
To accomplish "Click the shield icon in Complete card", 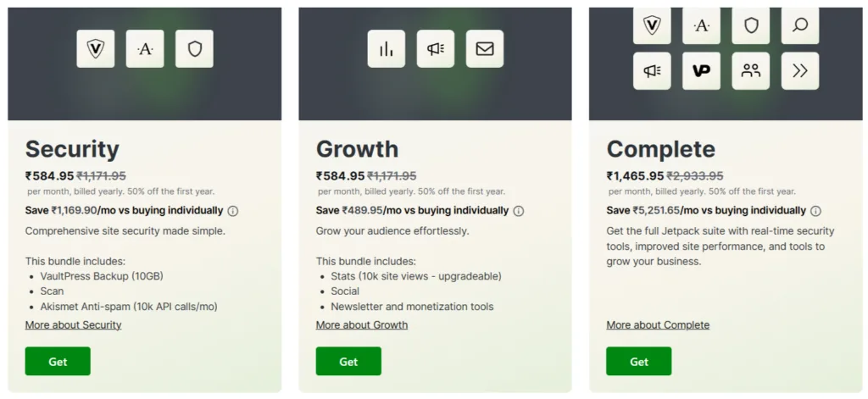I will (x=750, y=25).
